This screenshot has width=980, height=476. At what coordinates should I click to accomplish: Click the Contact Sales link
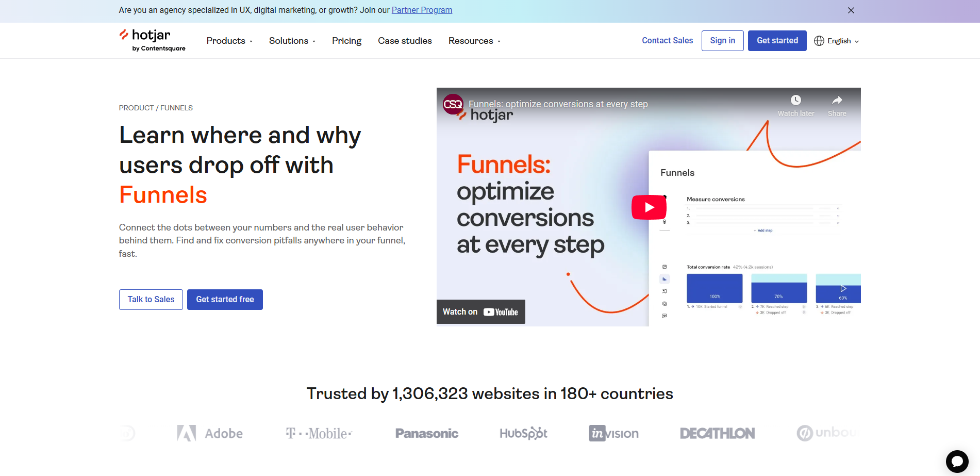pos(667,40)
